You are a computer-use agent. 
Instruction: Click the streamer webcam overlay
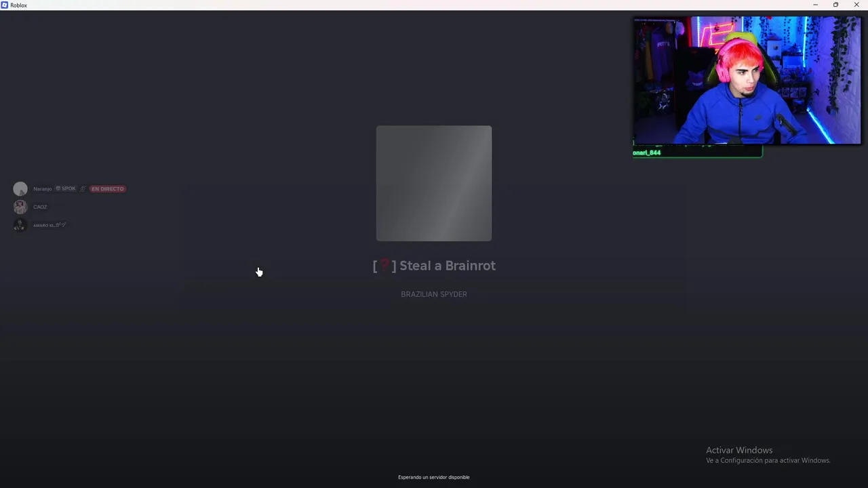747,81
